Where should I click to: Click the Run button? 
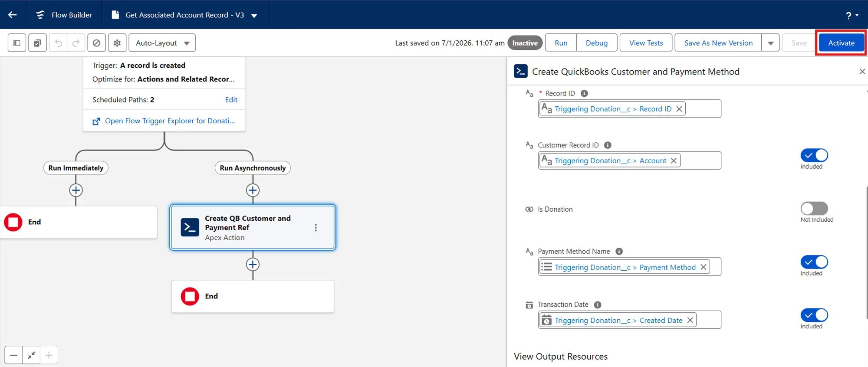(561, 43)
